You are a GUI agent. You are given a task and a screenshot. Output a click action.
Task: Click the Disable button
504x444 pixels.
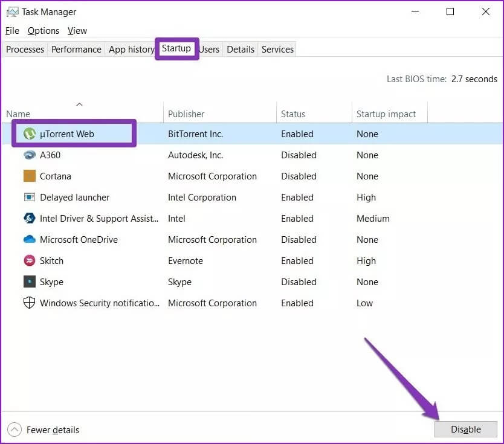pyautogui.click(x=466, y=430)
